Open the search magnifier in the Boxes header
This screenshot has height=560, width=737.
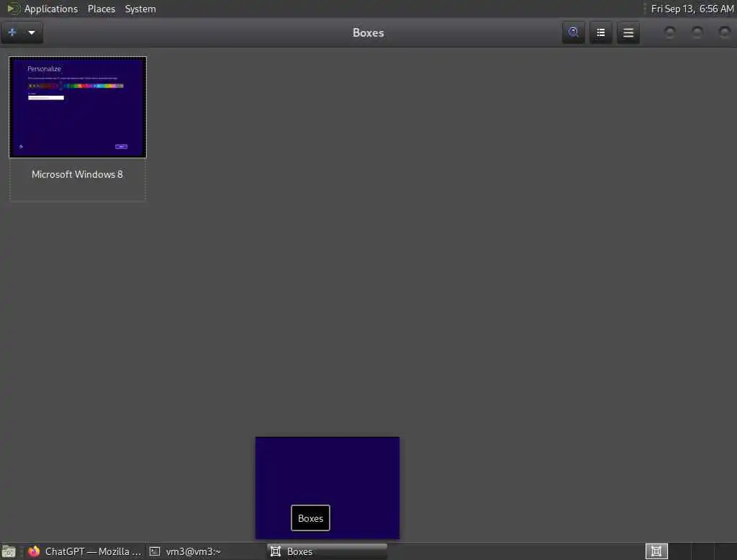(574, 32)
